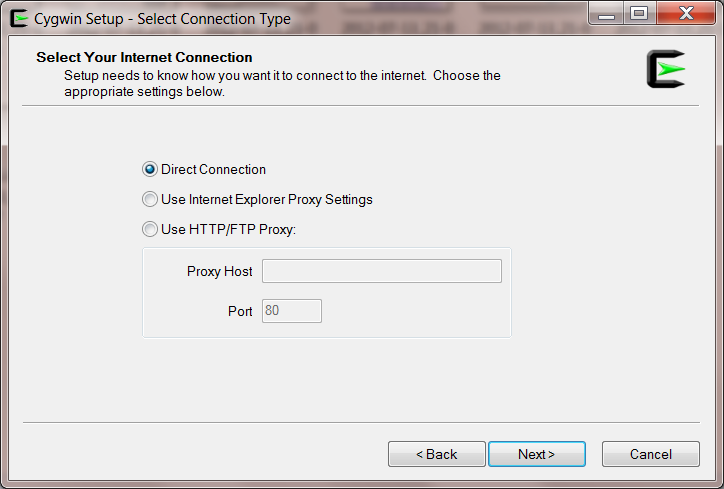Click the "Direct Connection" label text
Image resolution: width=724 pixels, height=489 pixels.
(x=213, y=169)
